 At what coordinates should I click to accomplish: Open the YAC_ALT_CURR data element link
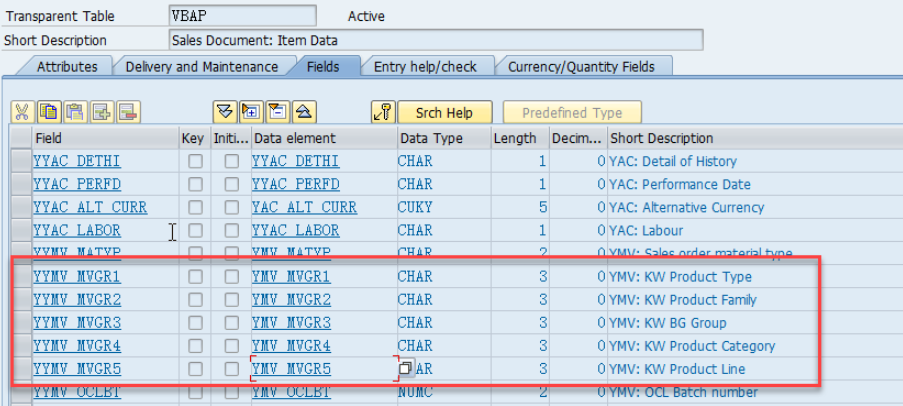304,207
